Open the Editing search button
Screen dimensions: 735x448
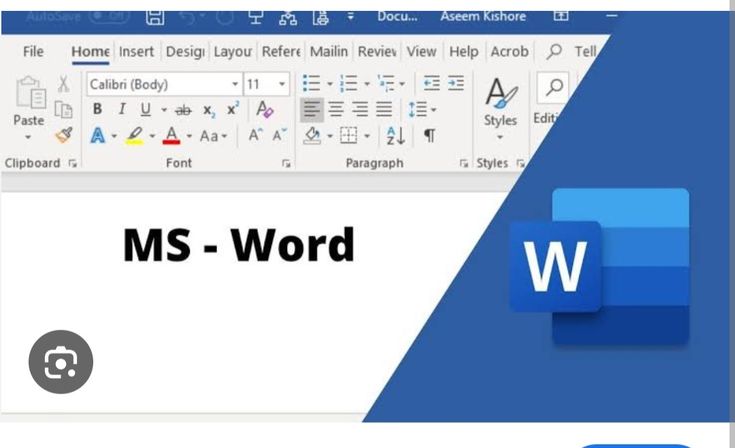click(x=554, y=88)
